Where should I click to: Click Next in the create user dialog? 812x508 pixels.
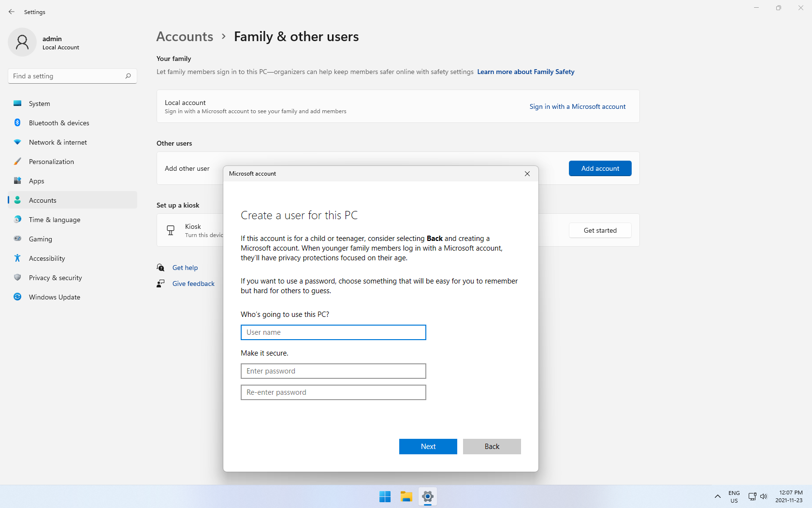428,447
